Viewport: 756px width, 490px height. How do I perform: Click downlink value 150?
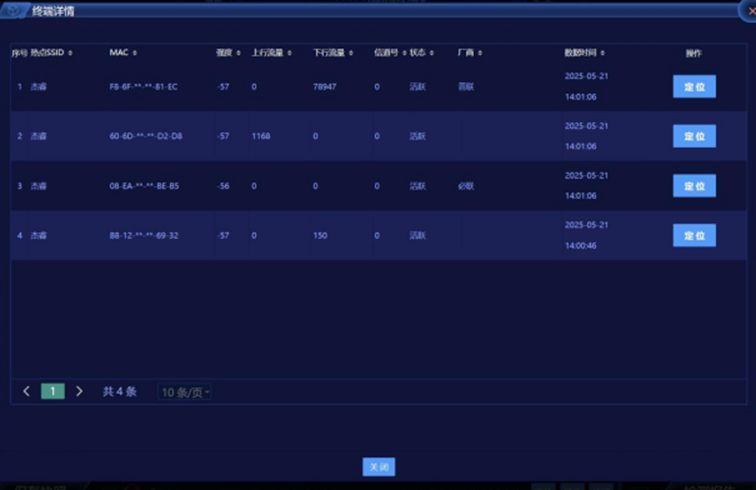click(x=320, y=235)
